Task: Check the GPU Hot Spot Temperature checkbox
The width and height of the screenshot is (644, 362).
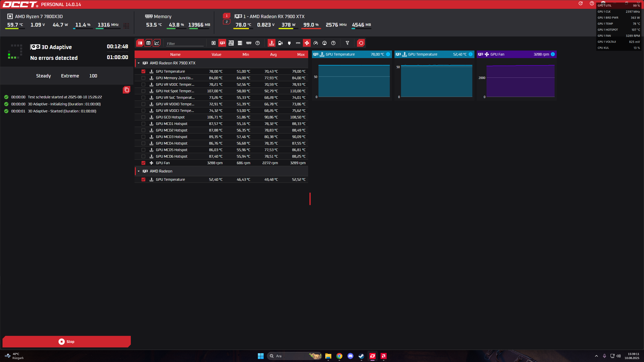Action: [x=143, y=91]
